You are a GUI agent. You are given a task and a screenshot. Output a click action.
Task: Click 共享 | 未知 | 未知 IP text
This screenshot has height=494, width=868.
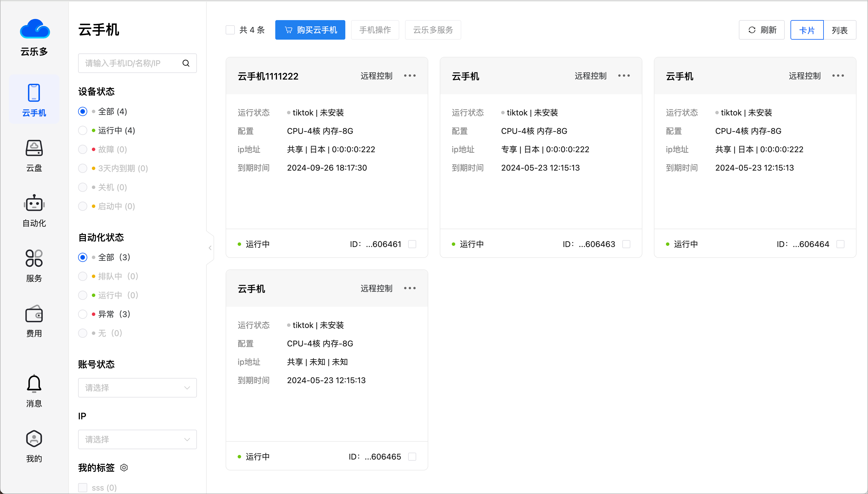click(317, 362)
